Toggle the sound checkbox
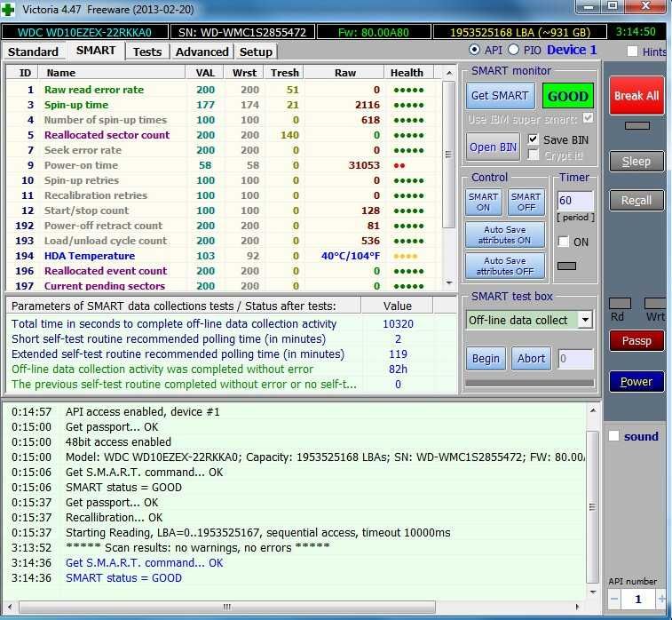Viewport: 672px width, 620px height. pyautogui.click(x=613, y=436)
